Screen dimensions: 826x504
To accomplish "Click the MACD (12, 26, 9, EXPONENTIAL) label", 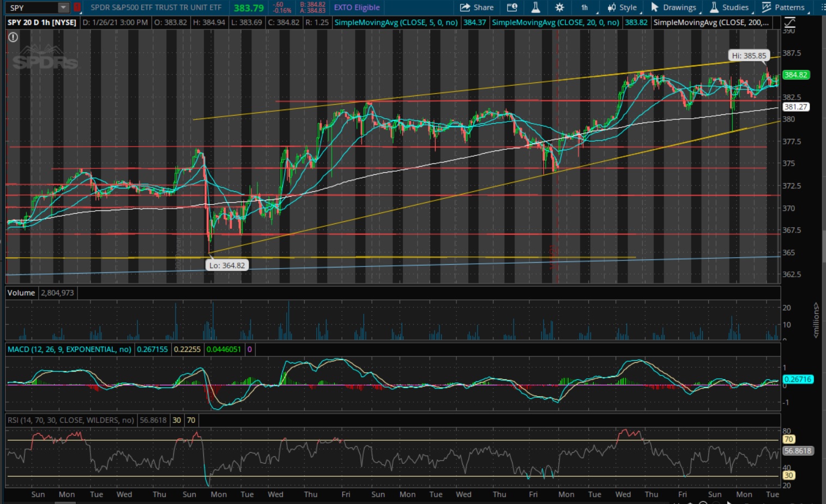I will [69, 349].
